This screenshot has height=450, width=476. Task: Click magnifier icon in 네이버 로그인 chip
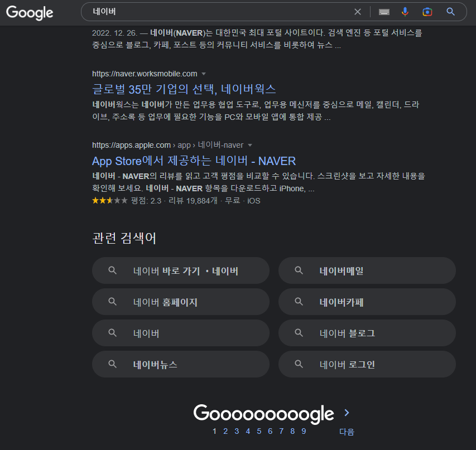tap(299, 364)
